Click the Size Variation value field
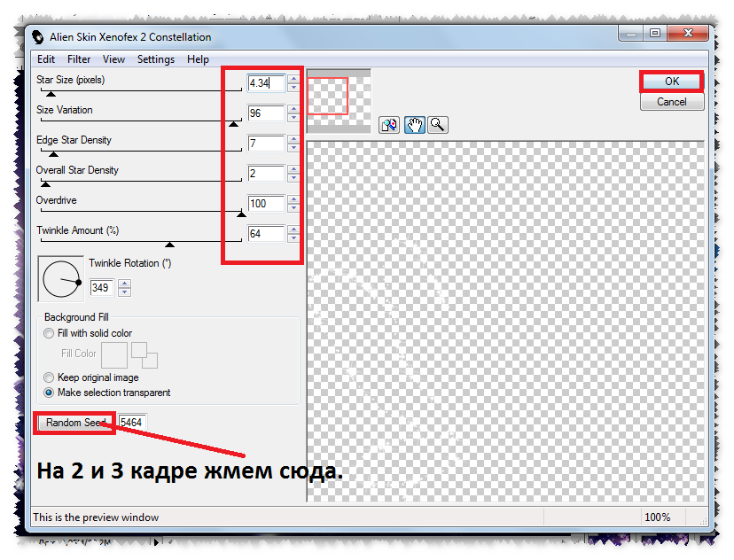The width and height of the screenshot is (734, 560). click(x=266, y=113)
